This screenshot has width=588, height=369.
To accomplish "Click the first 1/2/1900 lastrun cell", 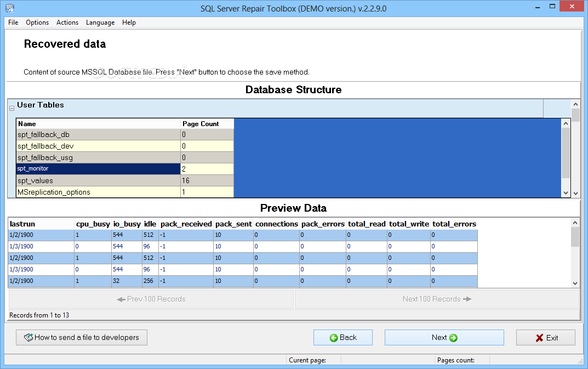I will [x=41, y=235].
